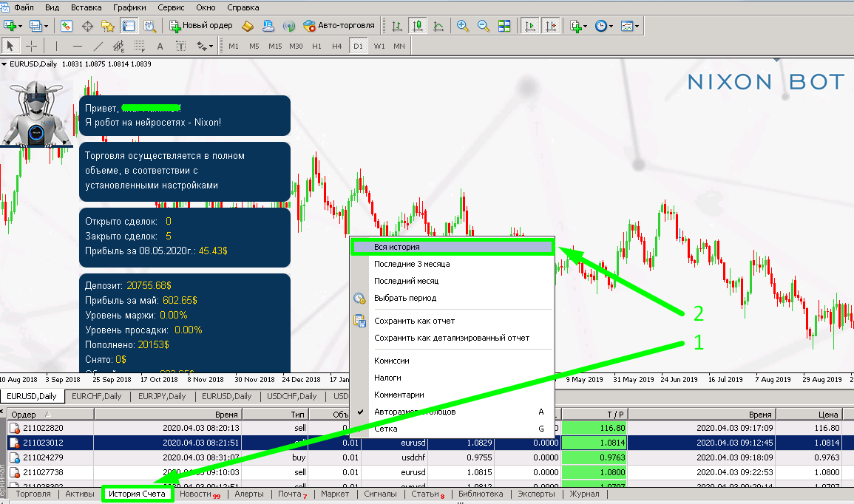Open the Navigator folder-star icon

(108, 26)
